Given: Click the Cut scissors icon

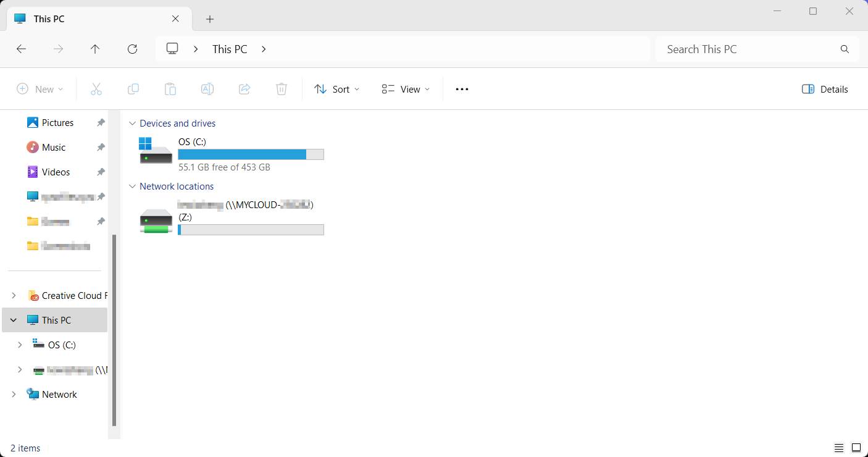Looking at the screenshot, I should (x=96, y=89).
